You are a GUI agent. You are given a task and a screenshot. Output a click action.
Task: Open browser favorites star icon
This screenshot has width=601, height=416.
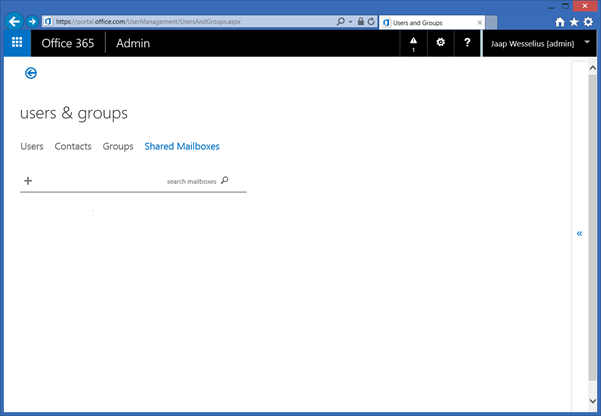(x=573, y=21)
